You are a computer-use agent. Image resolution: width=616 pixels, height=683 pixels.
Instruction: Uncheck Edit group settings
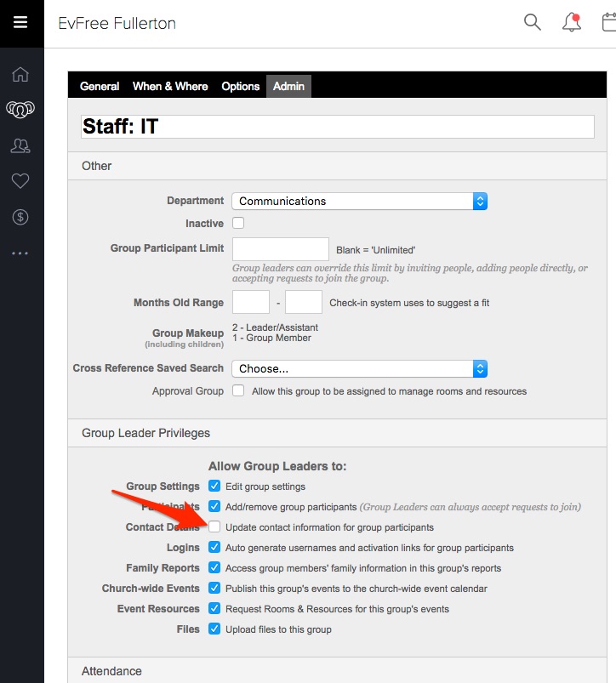coord(214,487)
